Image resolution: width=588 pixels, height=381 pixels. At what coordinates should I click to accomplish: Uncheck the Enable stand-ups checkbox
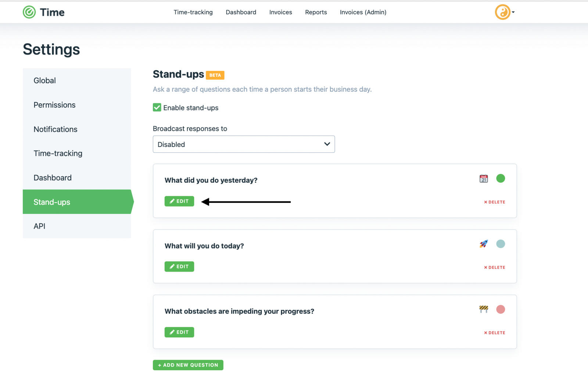pyautogui.click(x=157, y=107)
